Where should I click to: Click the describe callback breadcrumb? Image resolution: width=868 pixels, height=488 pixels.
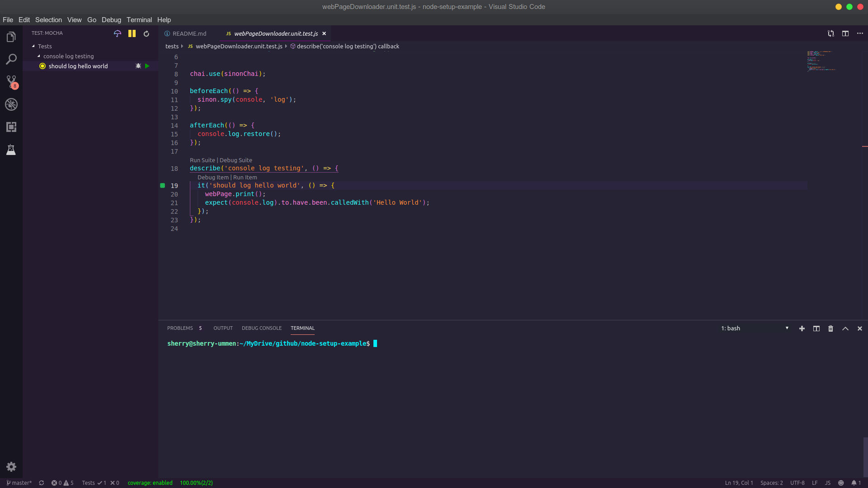click(x=348, y=46)
